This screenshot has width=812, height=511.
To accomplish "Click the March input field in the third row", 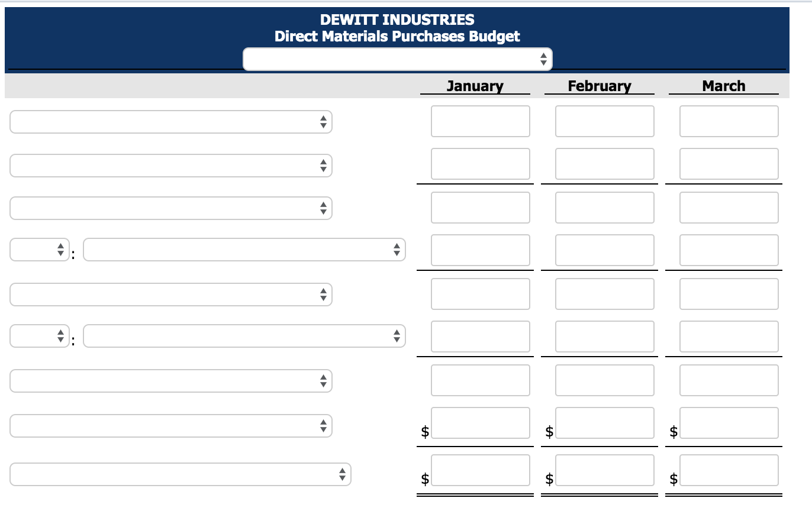I will 729,207.
